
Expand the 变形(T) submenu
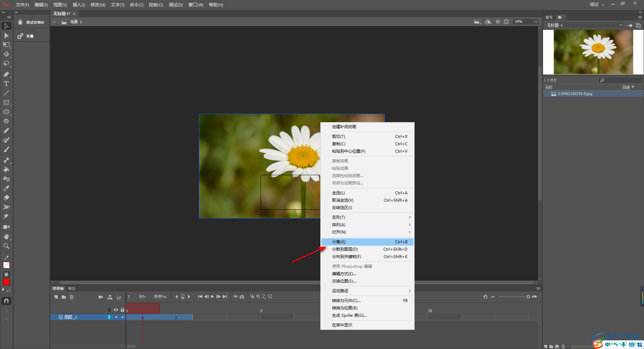[x=367, y=217]
